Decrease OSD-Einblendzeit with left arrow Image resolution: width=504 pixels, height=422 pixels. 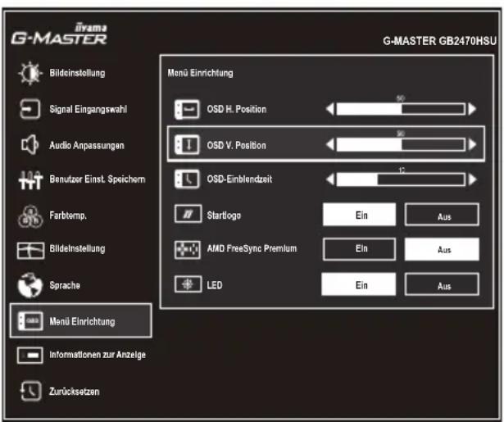pos(330,179)
